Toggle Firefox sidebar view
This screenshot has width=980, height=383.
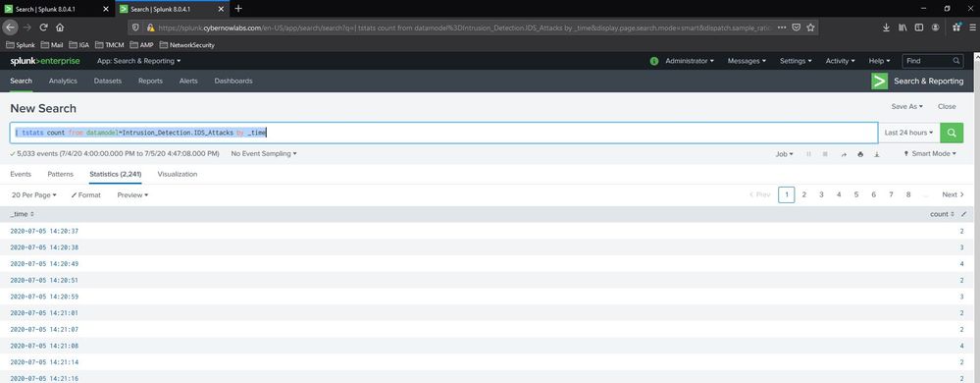tap(919, 27)
